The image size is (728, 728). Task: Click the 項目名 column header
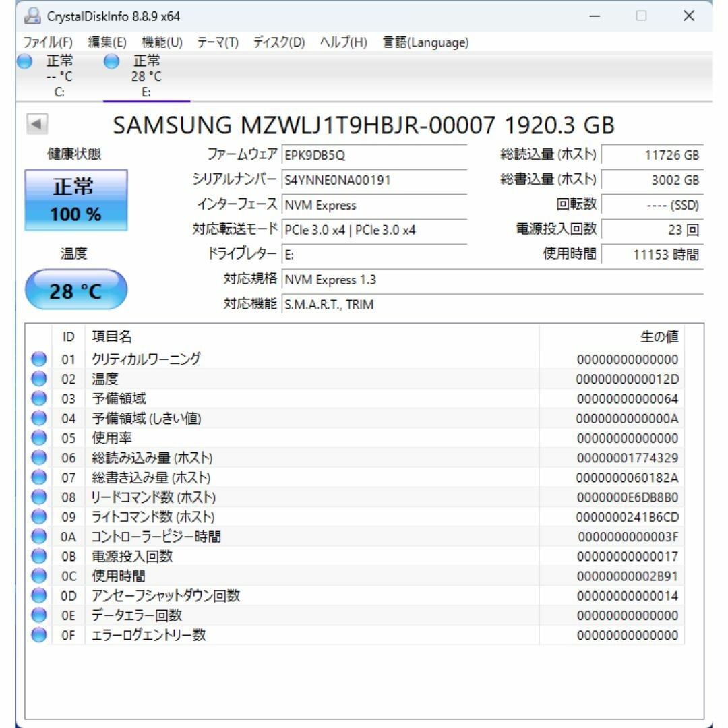pos(312,336)
